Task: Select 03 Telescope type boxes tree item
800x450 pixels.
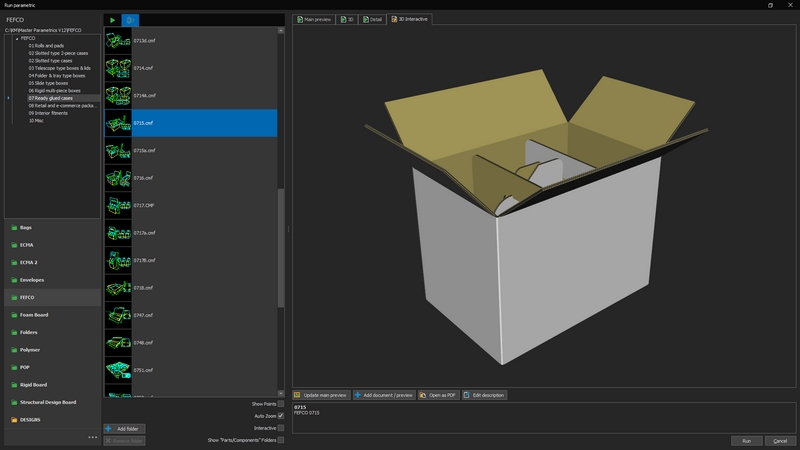Action: [60, 67]
